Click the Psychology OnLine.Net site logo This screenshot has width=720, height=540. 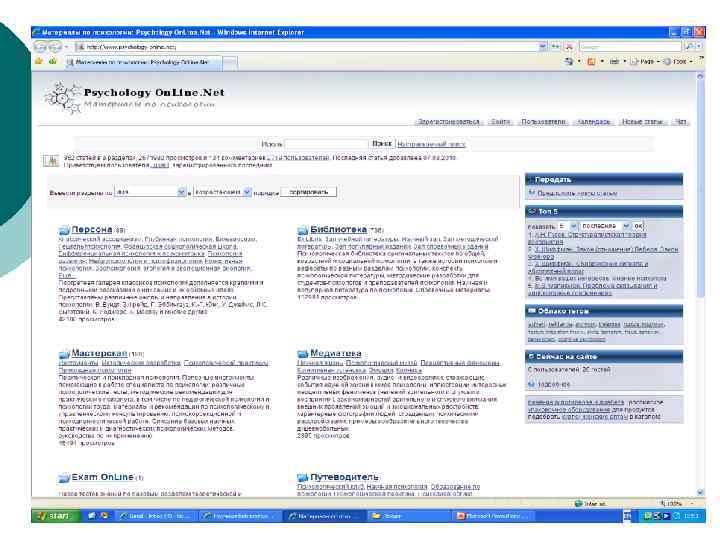pos(134,97)
